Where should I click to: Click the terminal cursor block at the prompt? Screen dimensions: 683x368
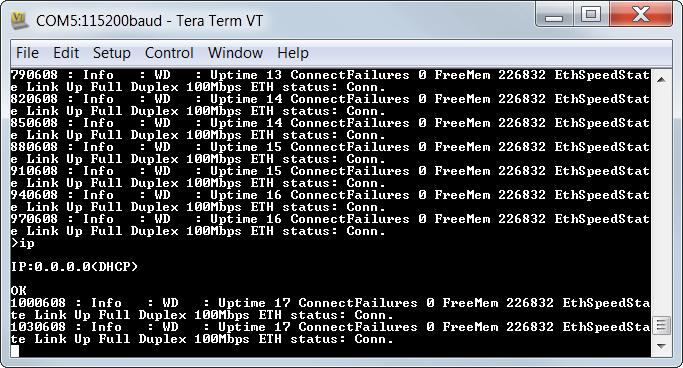pos(15,351)
